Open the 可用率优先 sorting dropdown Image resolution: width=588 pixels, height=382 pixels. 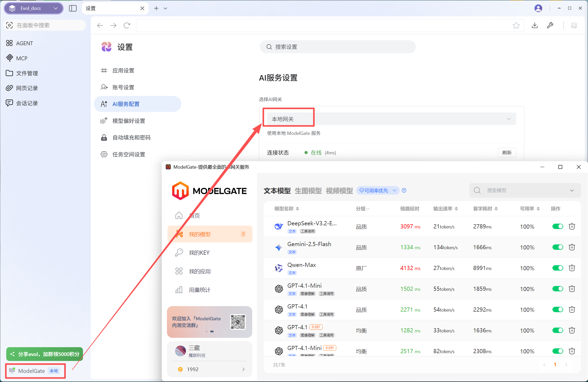click(378, 190)
